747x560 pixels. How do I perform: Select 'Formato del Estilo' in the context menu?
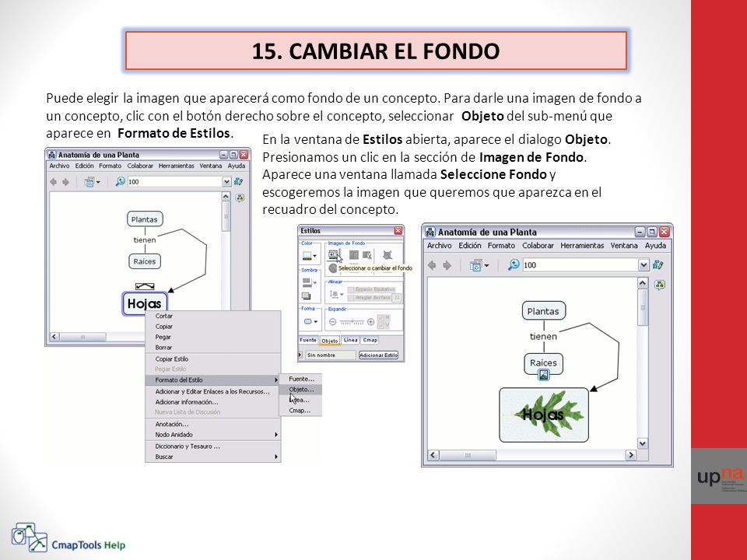[213, 380]
